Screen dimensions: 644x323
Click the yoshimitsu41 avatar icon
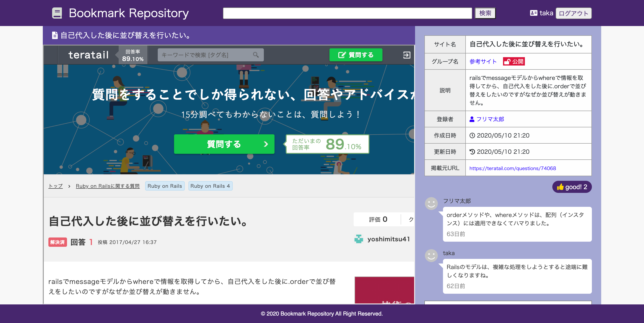(x=359, y=239)
